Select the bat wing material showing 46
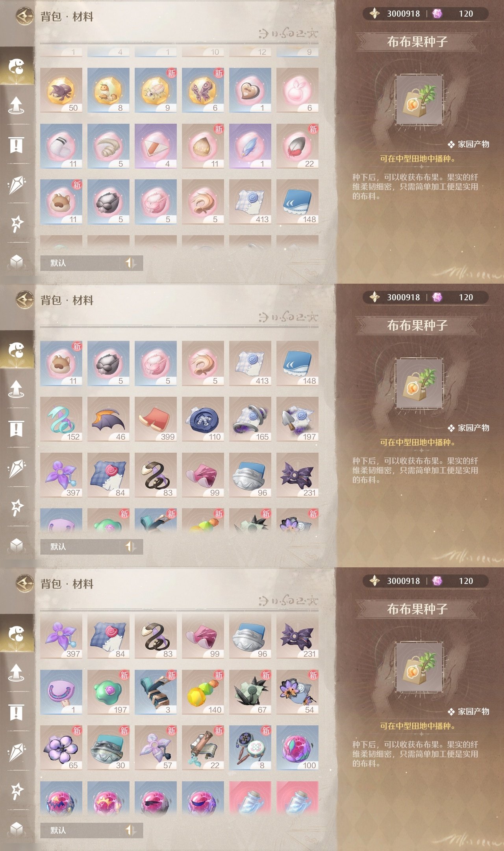 (x=108, y=419)
